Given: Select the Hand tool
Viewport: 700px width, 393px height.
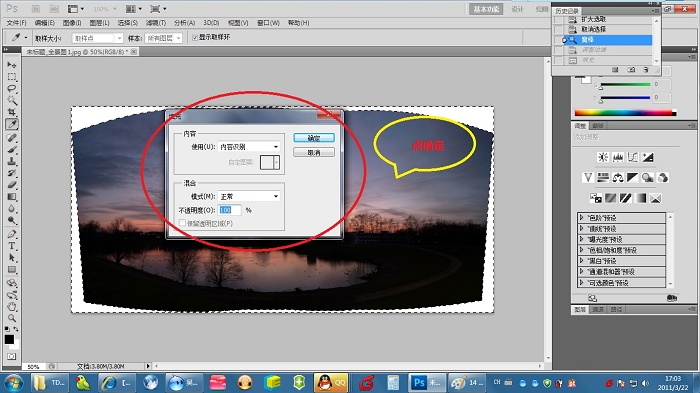Looking at the screenshot, I should pyautogui.click(x=12, y=306).
